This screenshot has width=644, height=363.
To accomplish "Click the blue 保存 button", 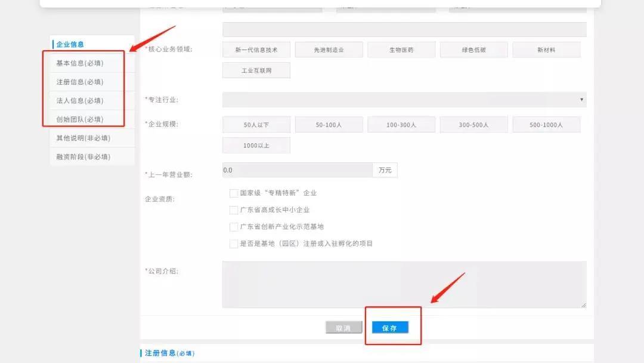I will click(390, 328).
